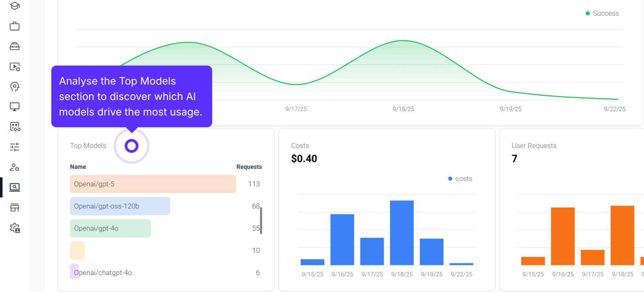Select the Openai/gpt-5 model row

(x=153, y=184)
